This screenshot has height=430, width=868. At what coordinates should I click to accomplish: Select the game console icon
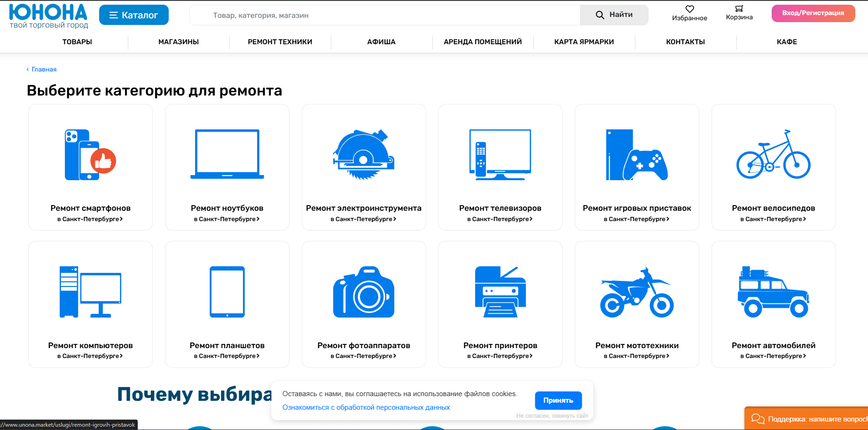pos(636,154)
